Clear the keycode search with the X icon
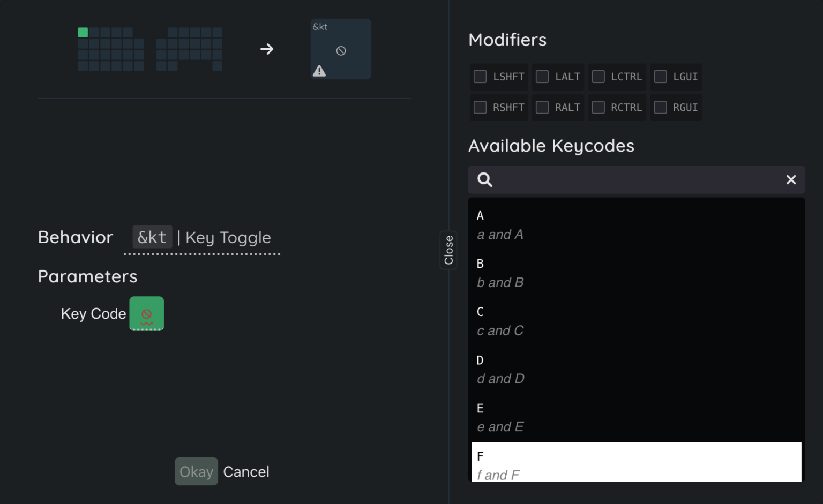Screen dimensions: 823x504 (x=791, y=179)
